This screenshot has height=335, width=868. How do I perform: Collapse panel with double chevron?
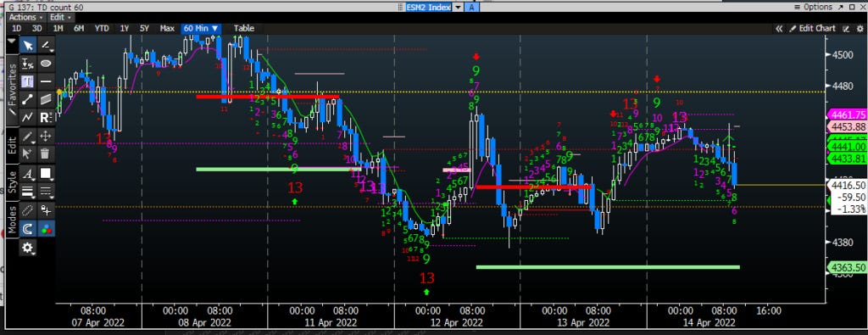(780, 28)
